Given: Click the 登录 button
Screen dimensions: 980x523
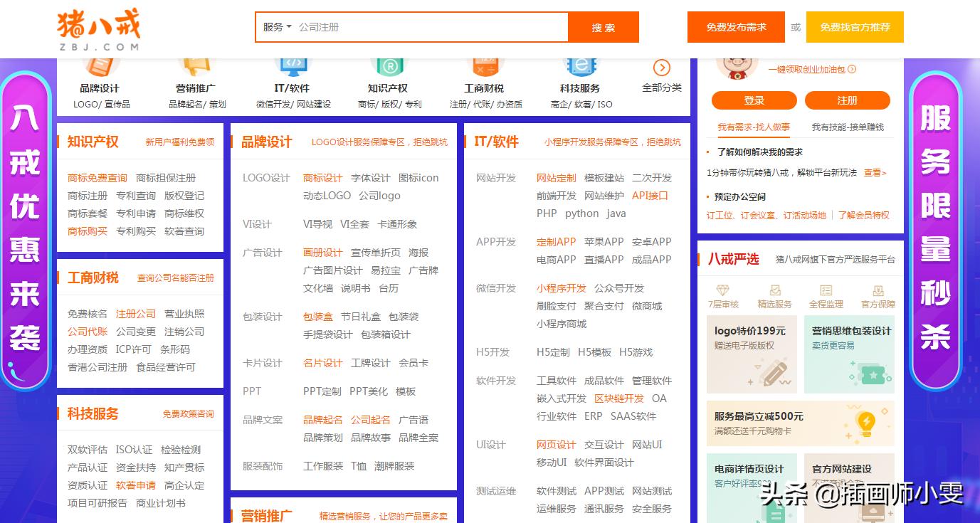Looking at the screenshot, I should tap(754, 100).
